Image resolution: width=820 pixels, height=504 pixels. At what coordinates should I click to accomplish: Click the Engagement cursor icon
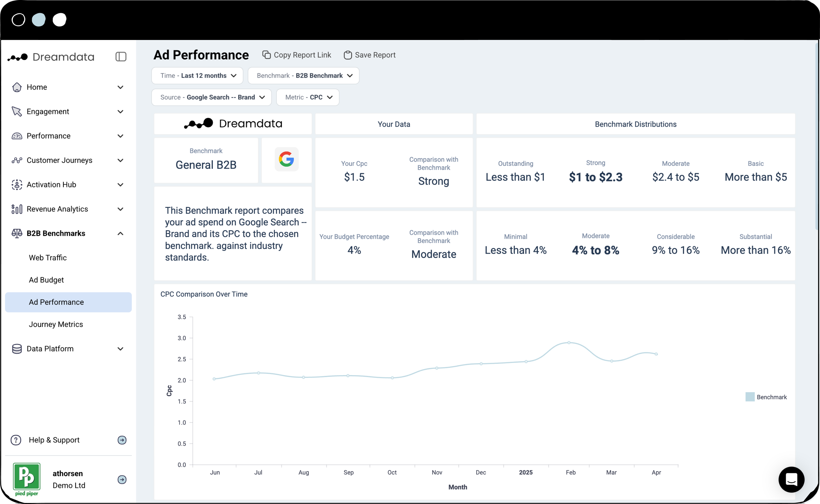click(x=17, y=112)
